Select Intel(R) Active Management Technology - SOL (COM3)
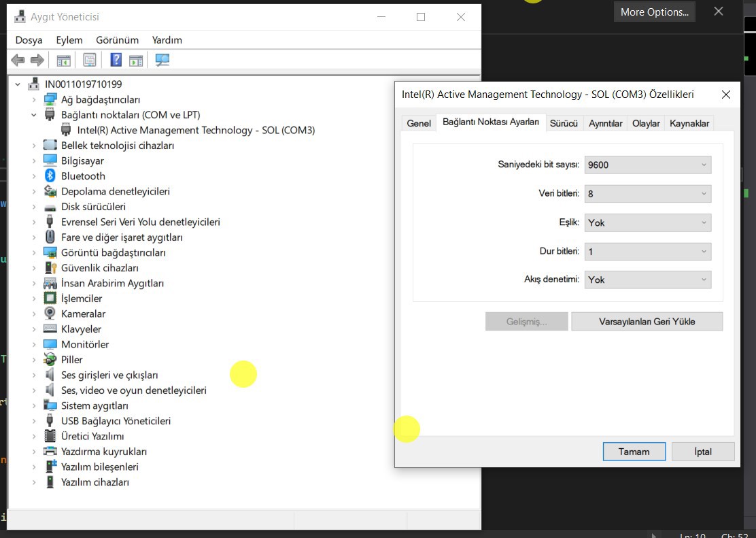756x538 pixels. point(196,131)
